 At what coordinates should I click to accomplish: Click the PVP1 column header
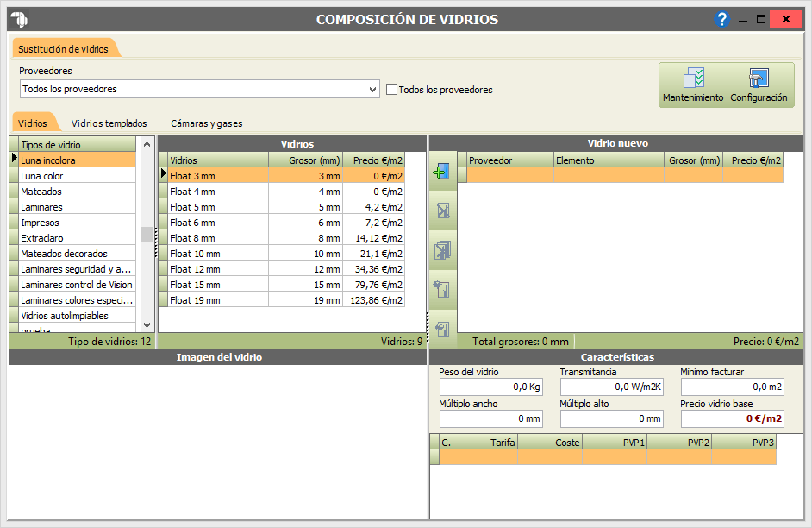click(x=615, y=442)
